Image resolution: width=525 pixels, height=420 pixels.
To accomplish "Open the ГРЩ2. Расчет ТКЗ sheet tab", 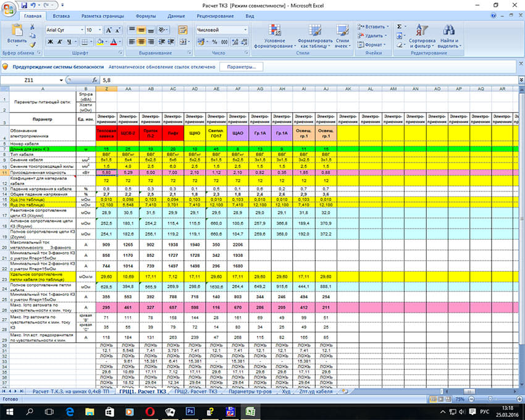I will click(x=195, y=392).
